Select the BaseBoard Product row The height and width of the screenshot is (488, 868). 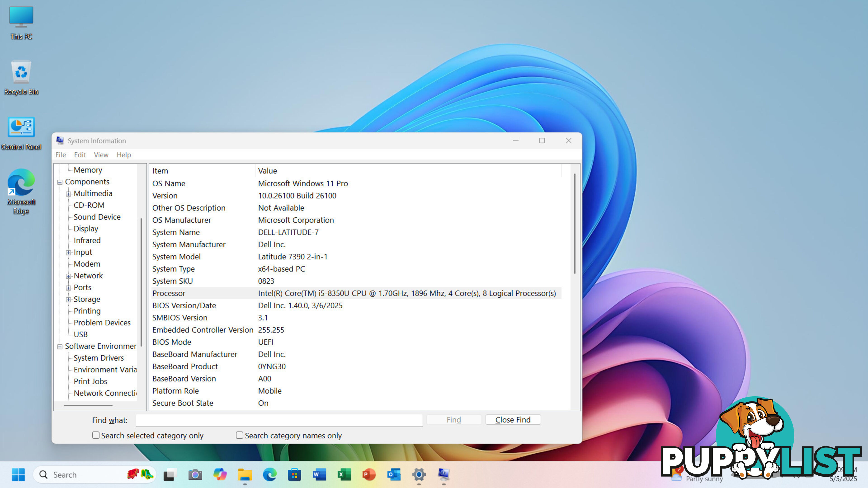pos(356,366)
